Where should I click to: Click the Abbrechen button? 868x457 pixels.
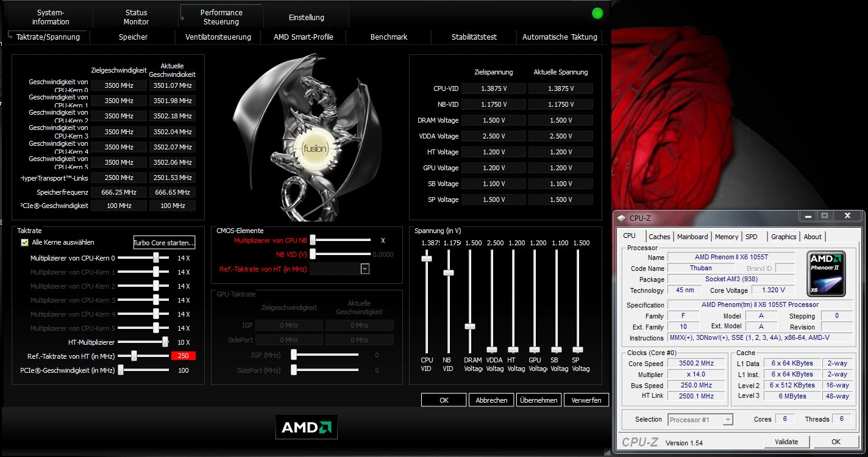491,400
